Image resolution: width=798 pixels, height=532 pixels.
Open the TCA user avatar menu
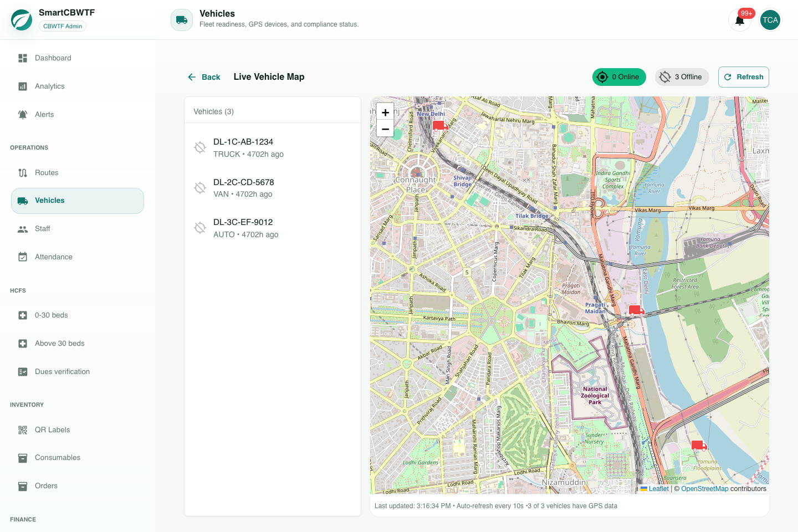pos(770,21)
